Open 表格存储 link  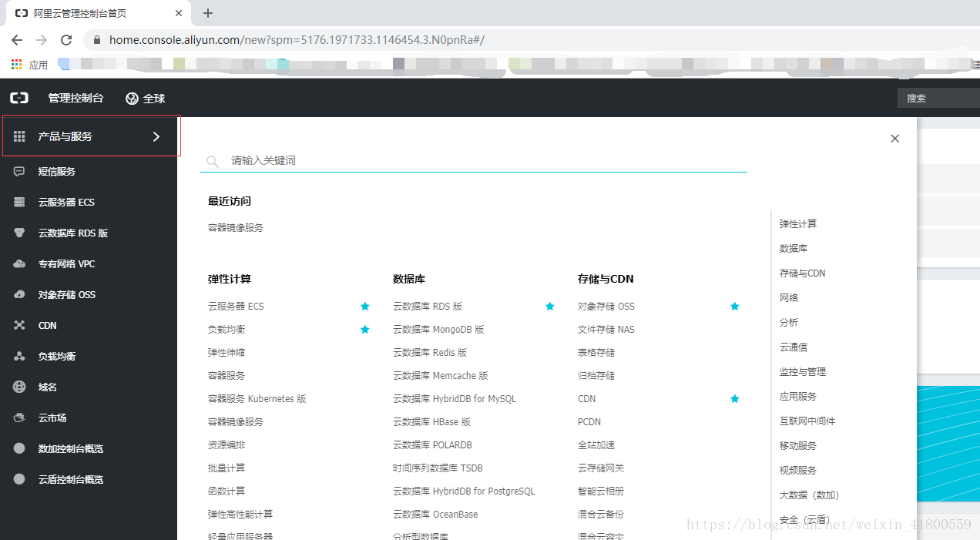click(596, 352)
